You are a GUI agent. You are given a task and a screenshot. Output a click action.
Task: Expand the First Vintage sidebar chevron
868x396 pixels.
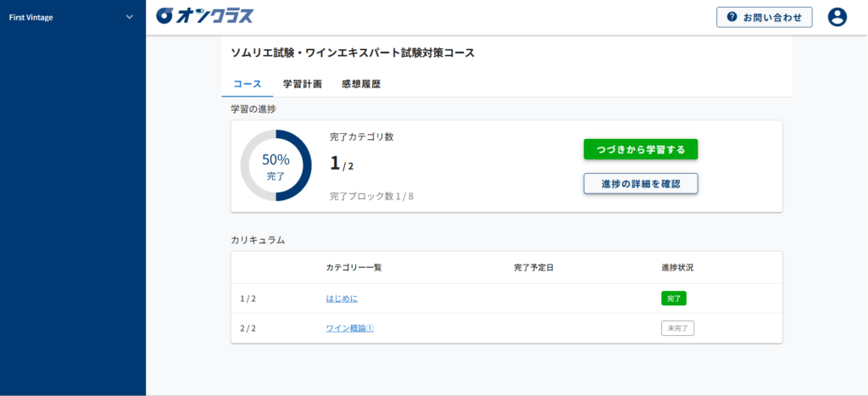pos(130,17)
